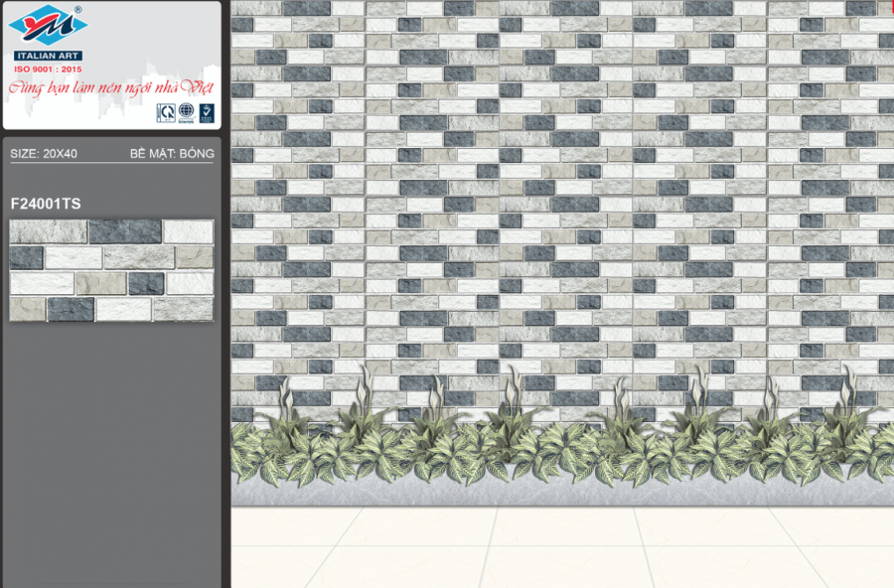Open the F24001TS tile sample thumbnail
894x588 pixels.
(111, 270)
